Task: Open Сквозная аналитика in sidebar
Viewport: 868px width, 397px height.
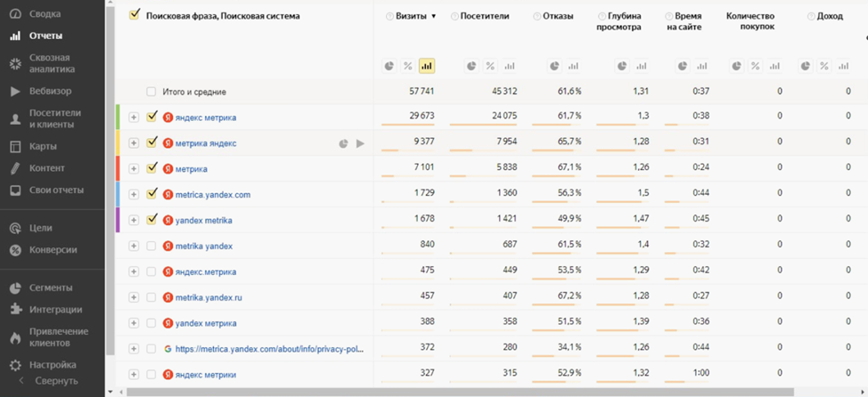Action: tap(52, 63)
